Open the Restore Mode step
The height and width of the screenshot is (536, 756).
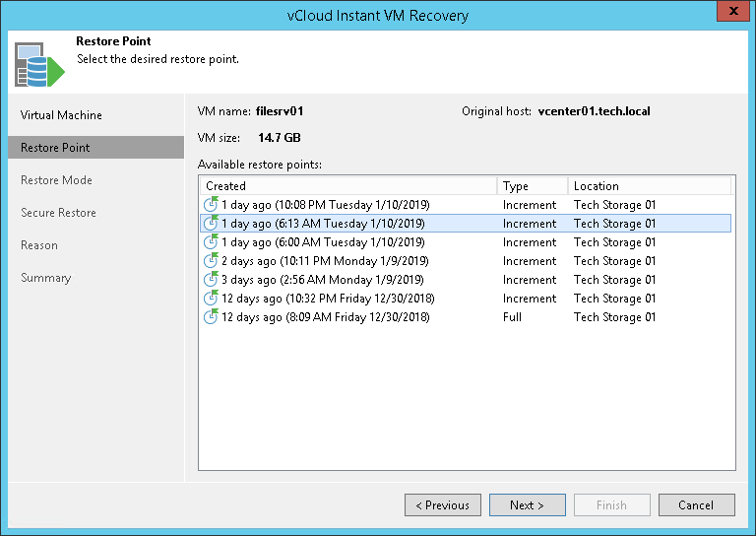tap(56, 180)
